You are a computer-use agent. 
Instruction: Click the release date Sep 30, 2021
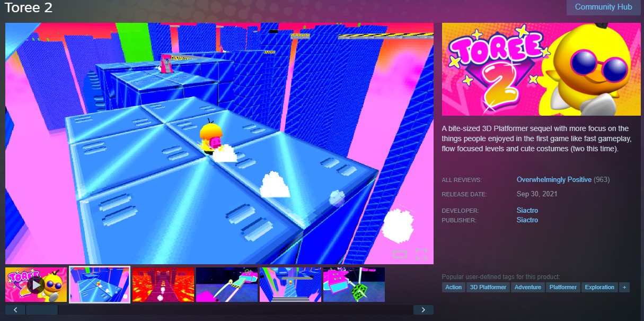click(537, 194)
